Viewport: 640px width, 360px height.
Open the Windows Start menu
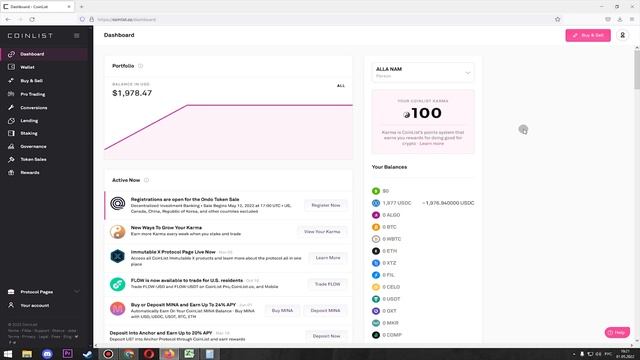click(8, 354)
